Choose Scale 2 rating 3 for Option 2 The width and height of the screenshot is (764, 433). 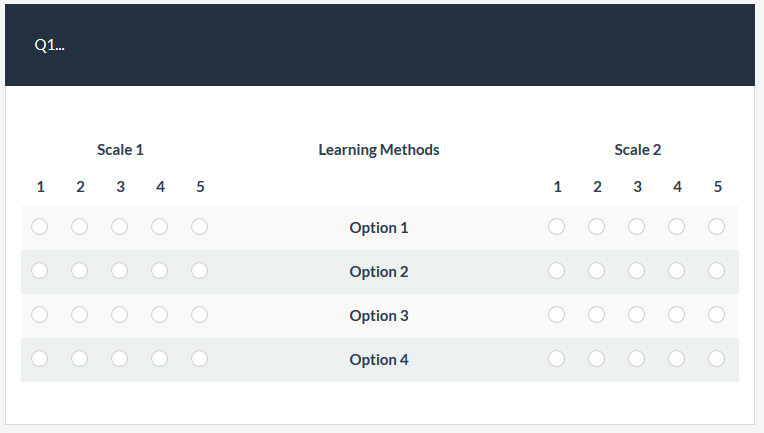pos(636,271)
